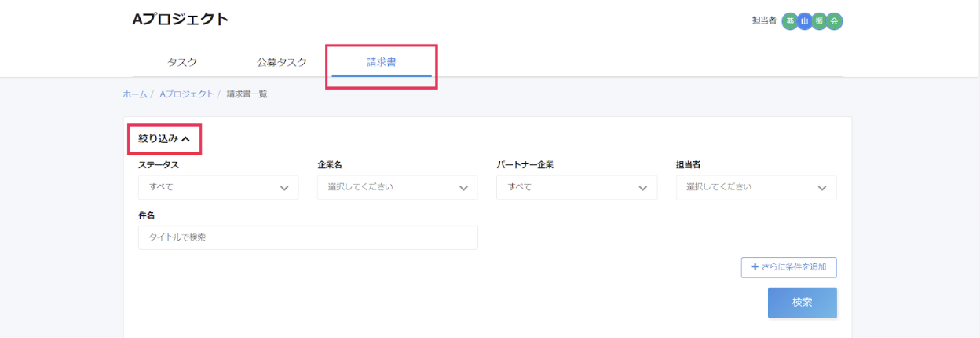Click the blue 検索 button
This screenshot has width=980, height=338.
point(802,303)
